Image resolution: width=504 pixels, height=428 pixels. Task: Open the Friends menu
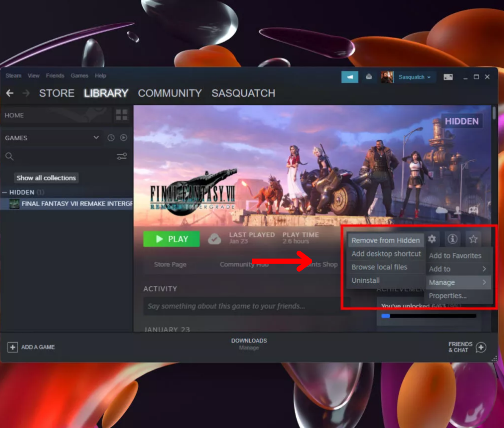point(55,76)
